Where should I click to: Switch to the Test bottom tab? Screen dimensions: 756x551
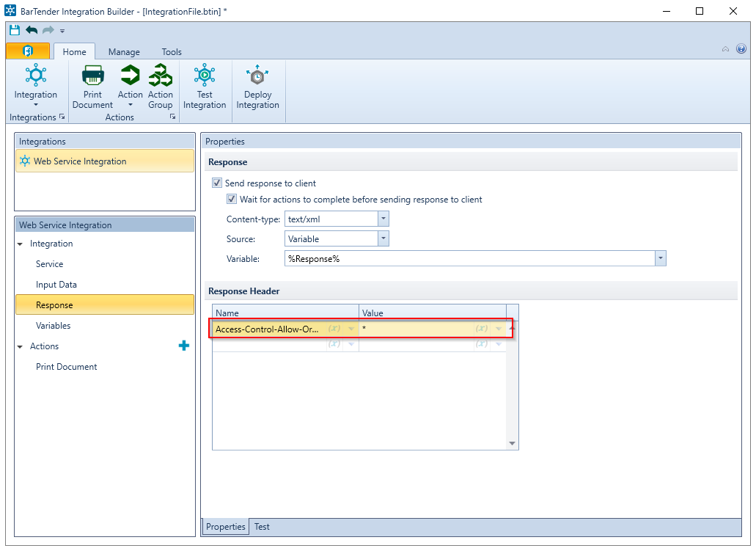point(262,526)
